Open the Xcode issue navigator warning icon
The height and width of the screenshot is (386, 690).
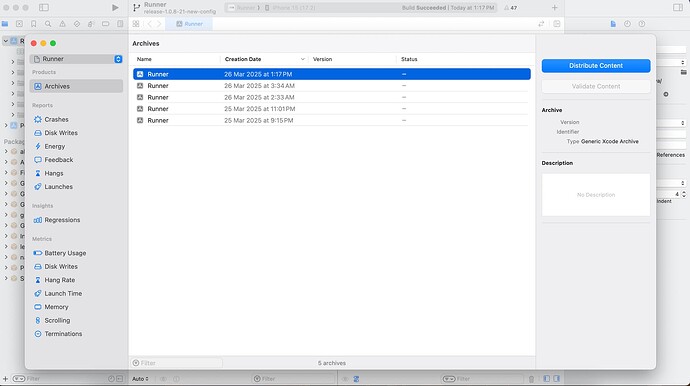coord(62,24)
